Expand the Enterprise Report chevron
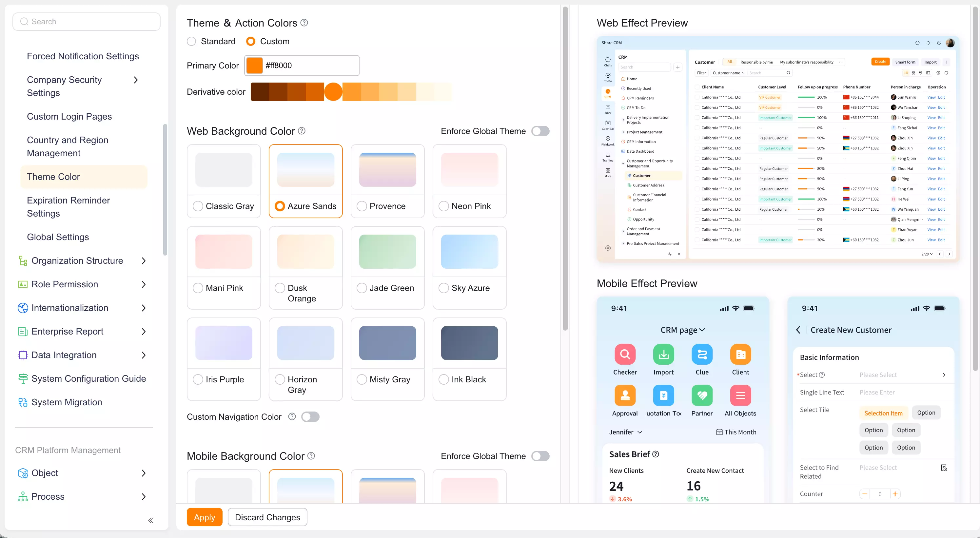Viewport: 980px width, 538px height. pyautogui.click(x=144, y=331)
